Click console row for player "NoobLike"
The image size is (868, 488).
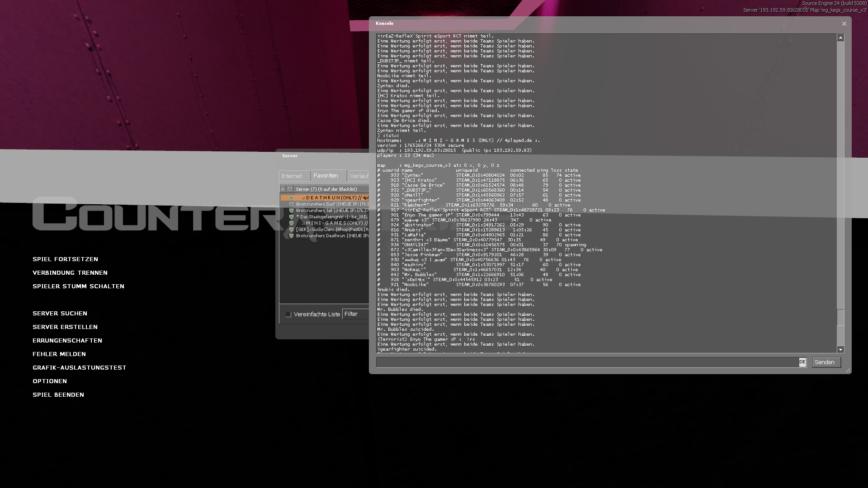tap(479, 285)
